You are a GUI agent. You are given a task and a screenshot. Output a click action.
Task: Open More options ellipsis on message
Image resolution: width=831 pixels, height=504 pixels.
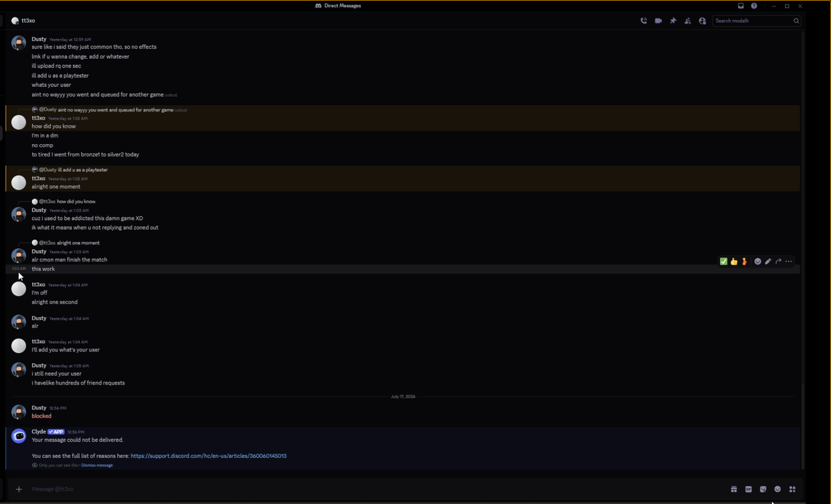point(789,261)
